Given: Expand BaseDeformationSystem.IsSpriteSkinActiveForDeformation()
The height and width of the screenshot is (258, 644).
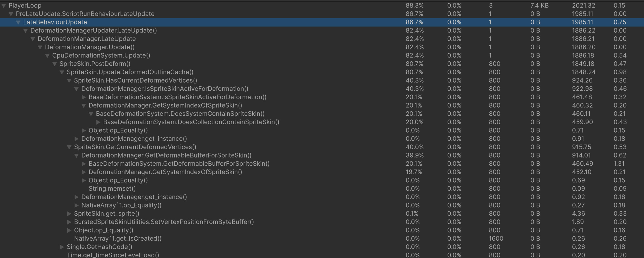Looking at the screenshot, I should (83, 97).
